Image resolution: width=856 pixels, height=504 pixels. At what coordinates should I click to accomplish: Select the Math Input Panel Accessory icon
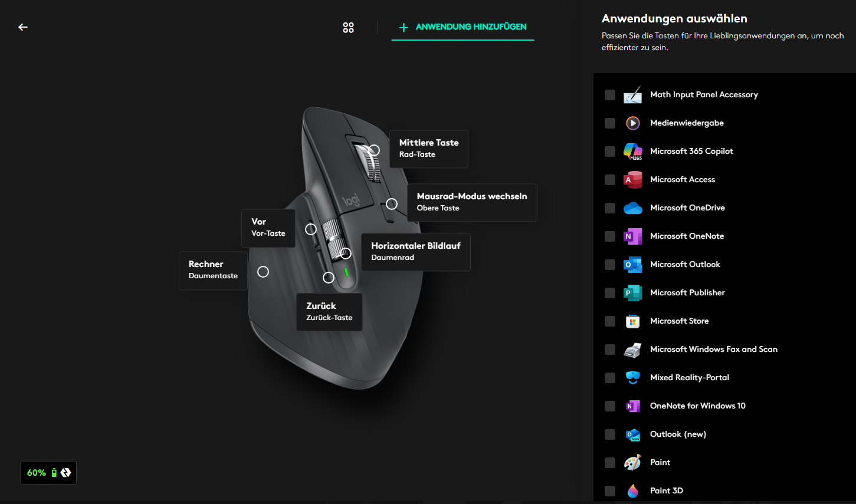pyautogui.click(x=633, y=95)
